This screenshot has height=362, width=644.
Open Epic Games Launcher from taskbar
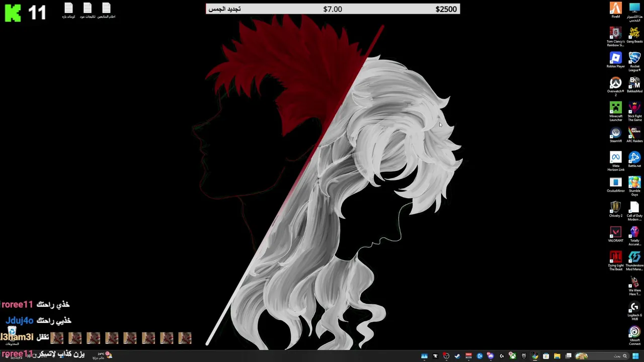pyautogui.click(x=524, y=356)
